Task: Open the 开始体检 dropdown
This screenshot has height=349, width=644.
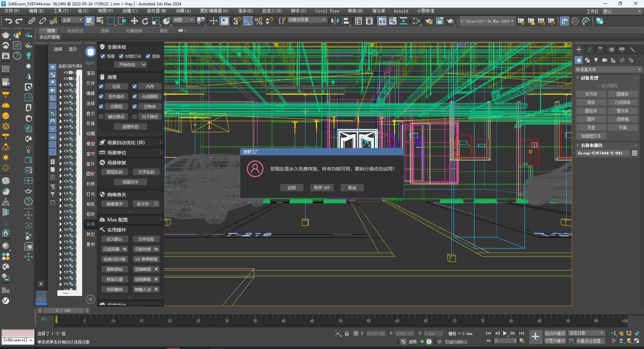Action: pos(130,64)
